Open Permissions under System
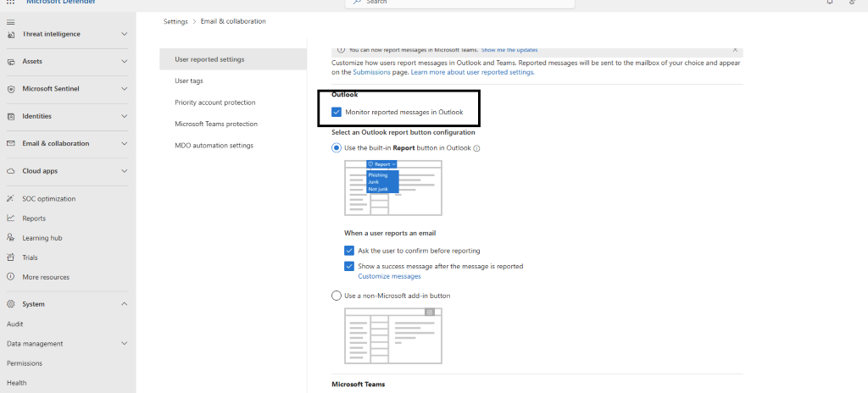868x393 pixels. coord(25,363)
